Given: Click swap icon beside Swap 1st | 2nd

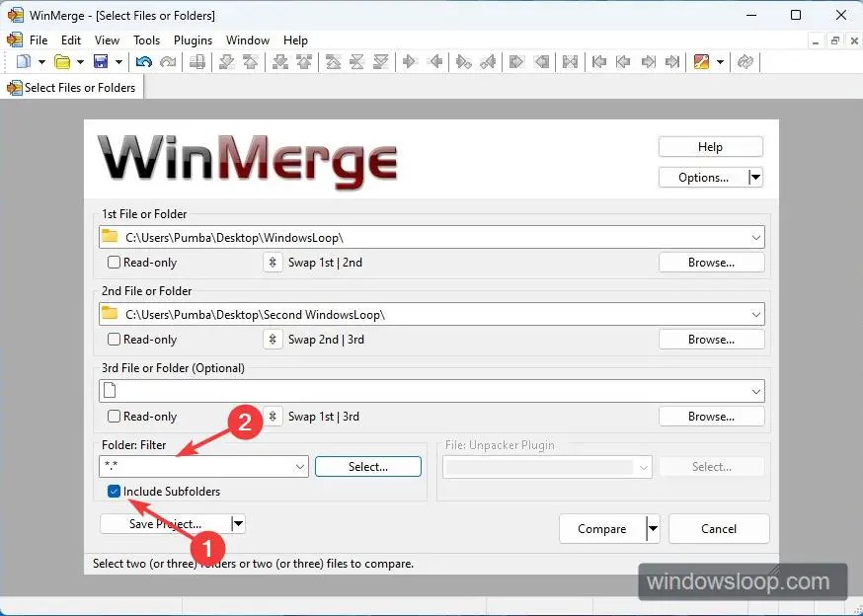Looking at the screenshot, I should [x=273, y=263].
